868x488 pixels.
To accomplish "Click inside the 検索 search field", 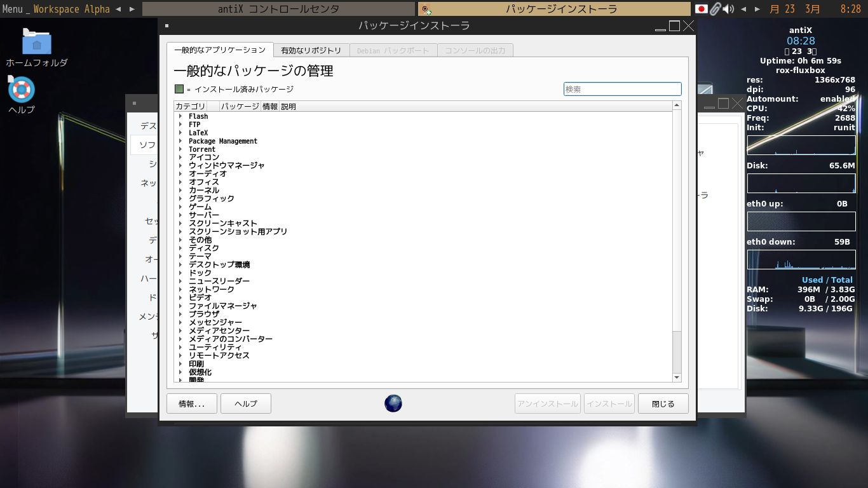I will coord(622,89).
